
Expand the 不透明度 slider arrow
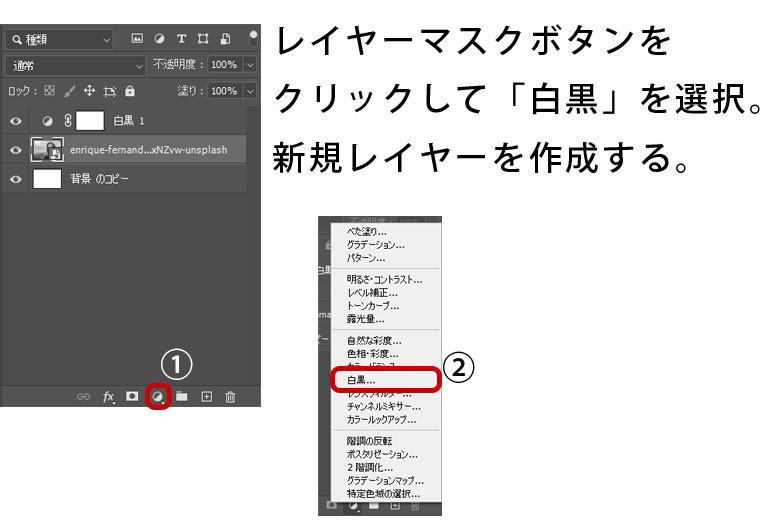pyautogui.click(x=250, y=64)
